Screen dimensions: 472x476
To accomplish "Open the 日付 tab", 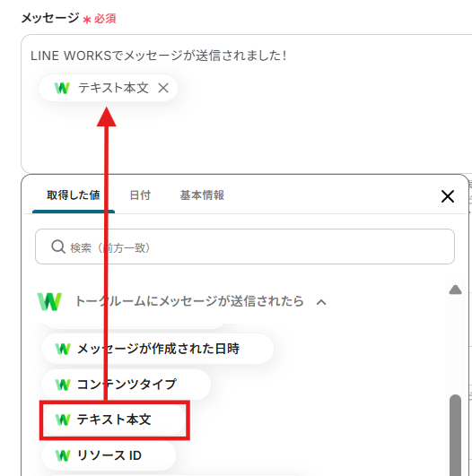I will pyautogui.click(x=140, y=195).
